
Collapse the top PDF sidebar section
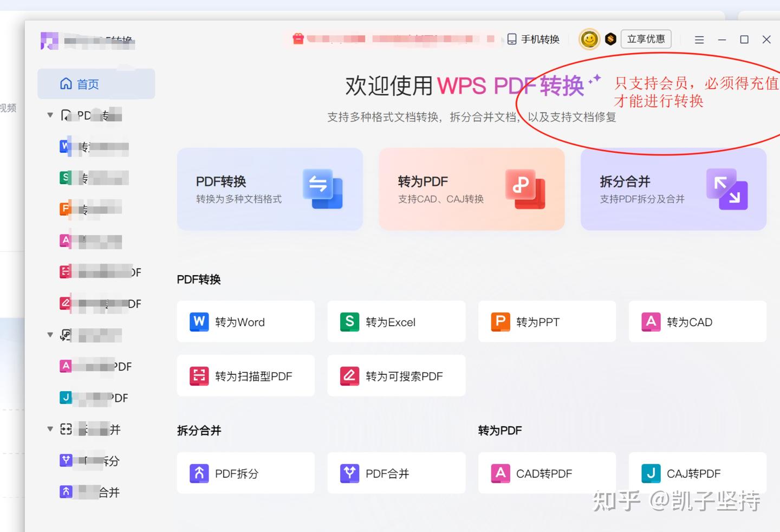[50, 115]
